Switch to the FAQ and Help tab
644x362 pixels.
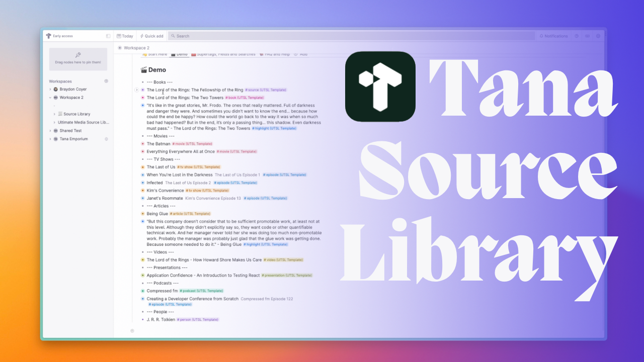click(x=274, y=54)
